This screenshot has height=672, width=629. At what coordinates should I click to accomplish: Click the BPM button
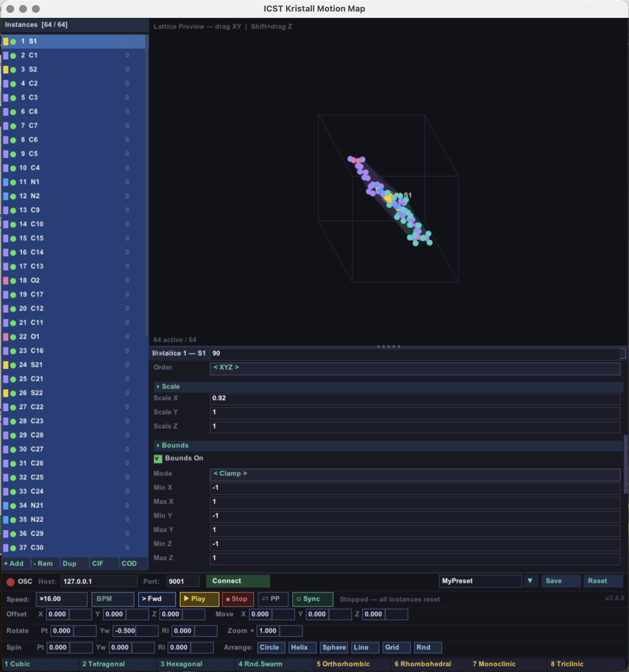click(113, 599)
